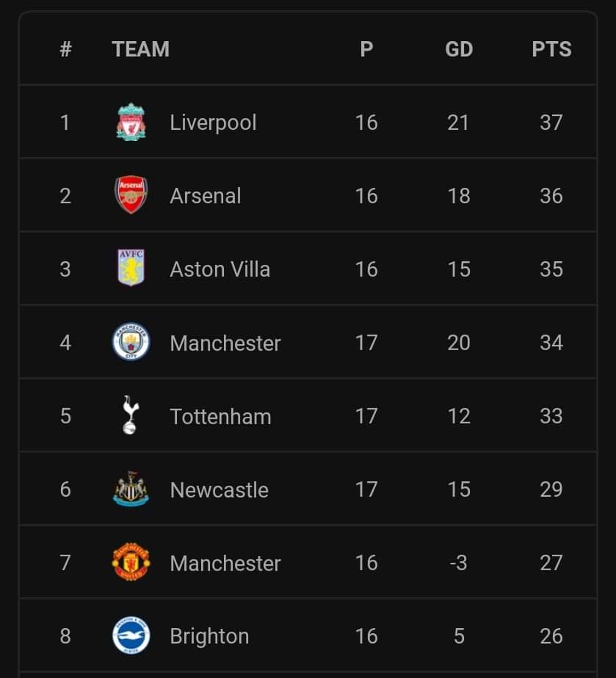The image size is (616, 678).
Task: Open the Aston Villa team name
Action: [220, 269]
